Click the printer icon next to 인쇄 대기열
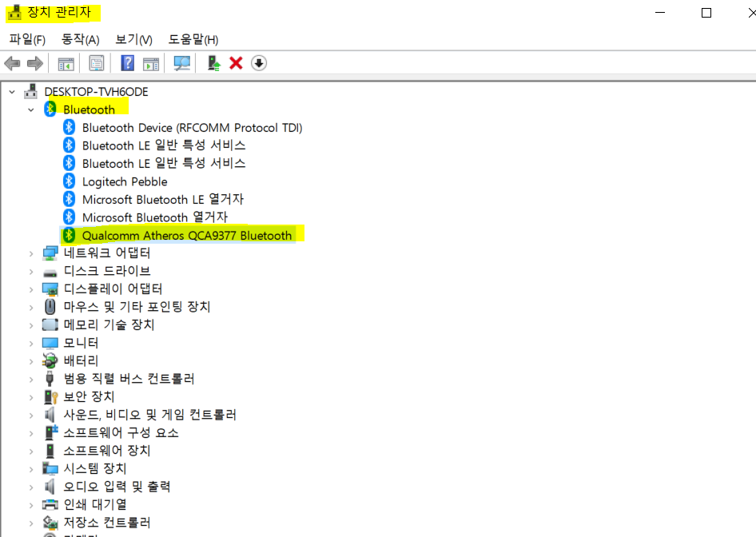This screenshot has width=756, height=537. pos(50,505)
